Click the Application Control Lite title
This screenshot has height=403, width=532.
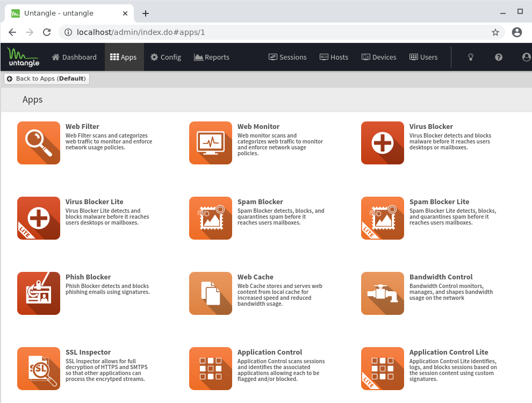coord(449,352)
